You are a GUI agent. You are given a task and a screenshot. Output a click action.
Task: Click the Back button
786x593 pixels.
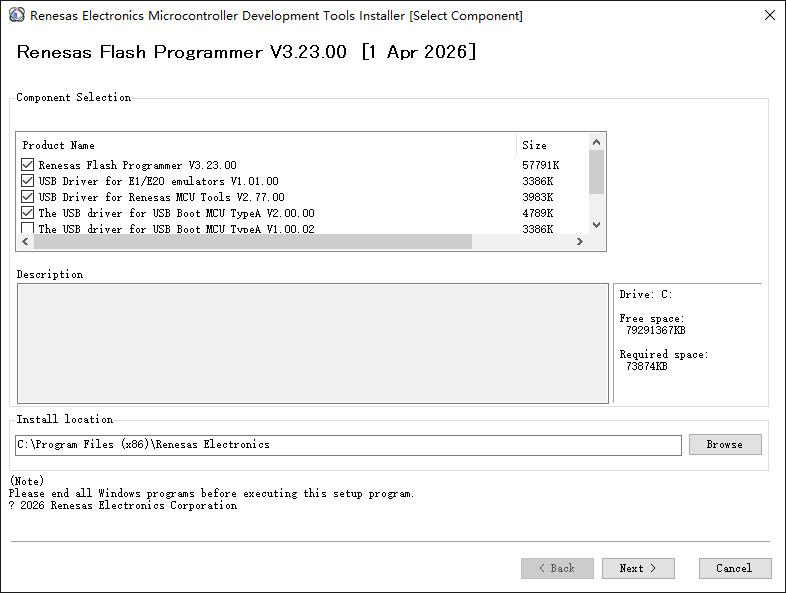tap(557, 568)
